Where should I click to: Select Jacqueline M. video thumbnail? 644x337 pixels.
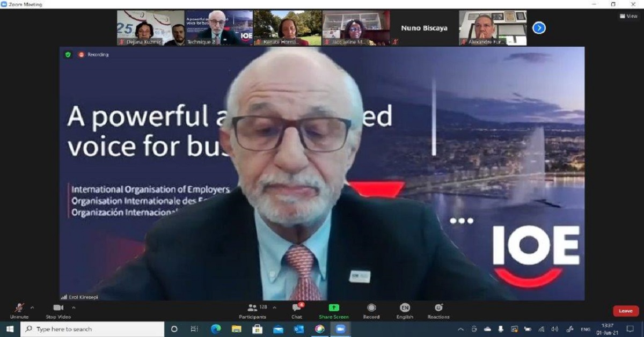[x=356, y=28]
